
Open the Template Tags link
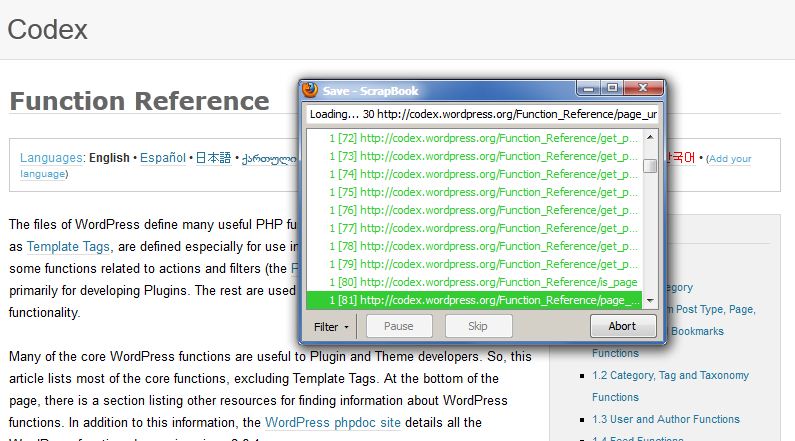(68, 247)
